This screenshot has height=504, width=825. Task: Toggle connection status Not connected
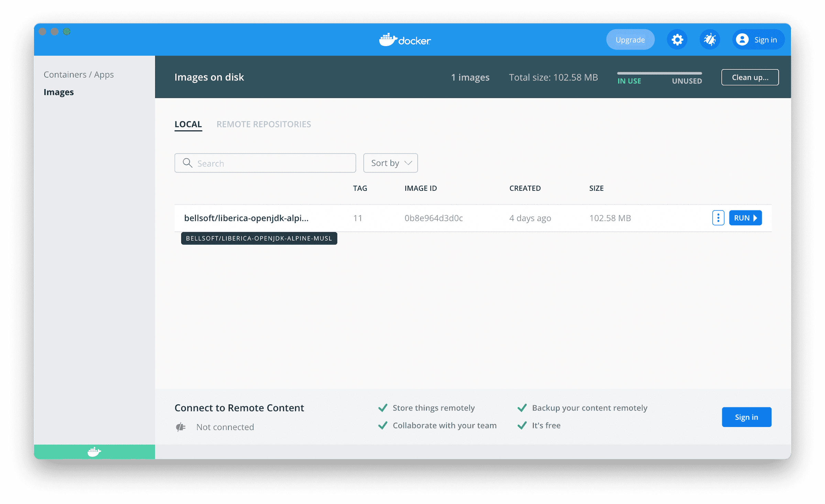tap(225, 427)
